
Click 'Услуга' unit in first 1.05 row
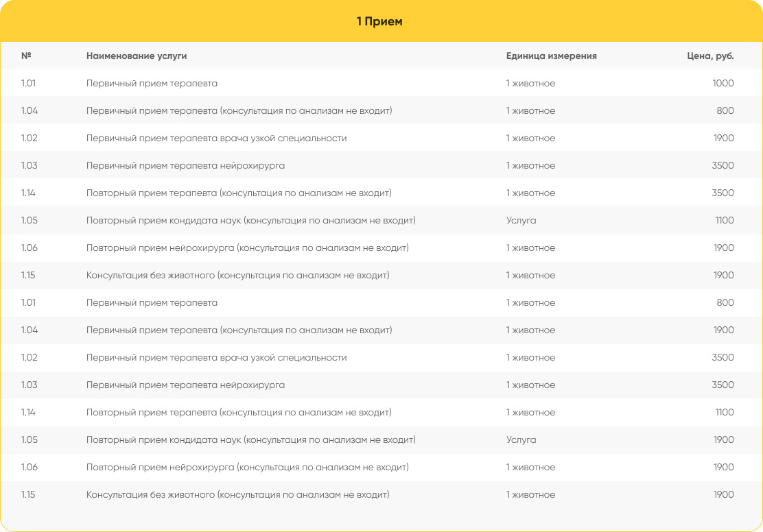(521, 221)
